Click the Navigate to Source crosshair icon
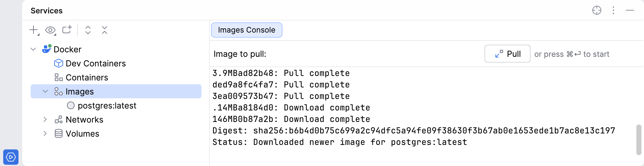This screenshot has width=644, height=166. coord(596,11)
